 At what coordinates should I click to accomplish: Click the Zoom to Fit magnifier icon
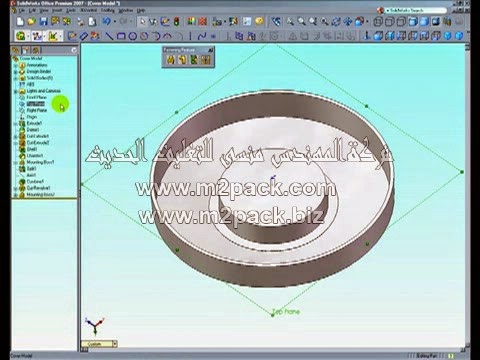tap(290, 22)
